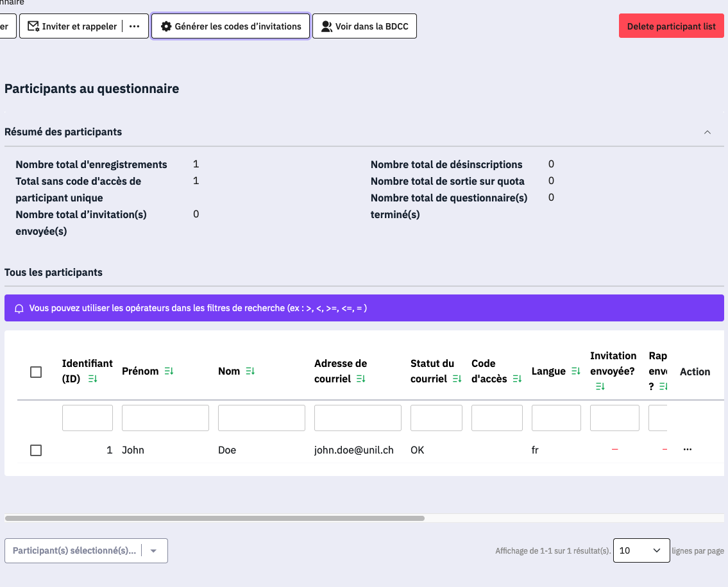Sort participants by Nom column icon
The image size is (728, 587).
pyautogui.click(x=250, y=371)
